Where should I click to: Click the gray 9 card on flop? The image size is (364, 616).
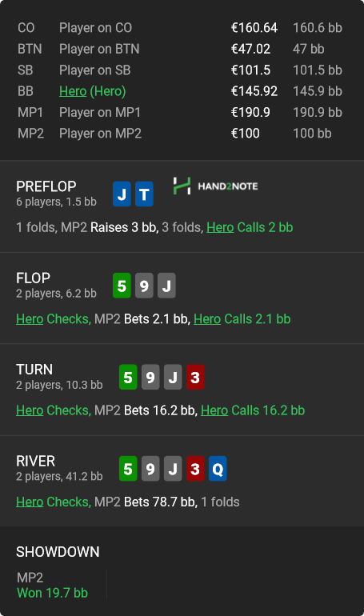[144, 286]
